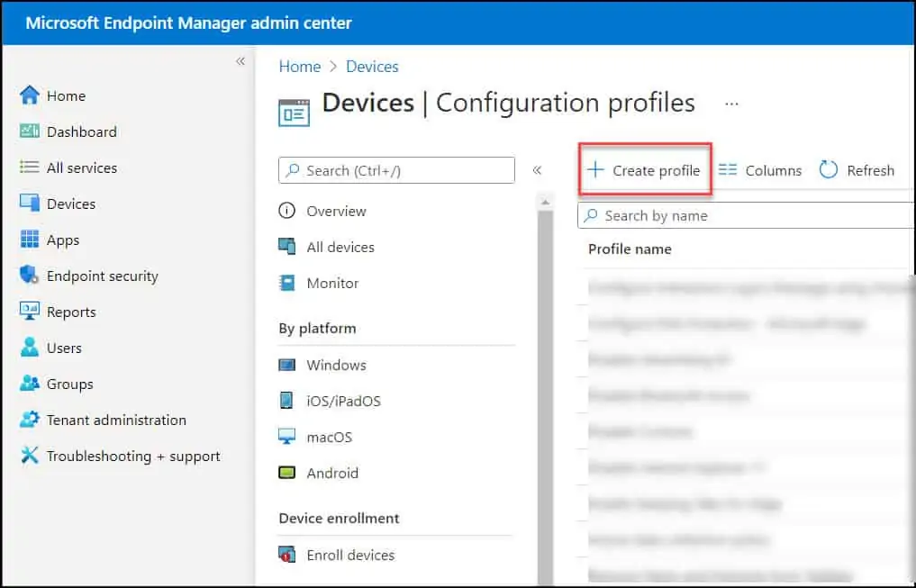Click the Refresh button label
The height and width of the screenshot is (588, 916).
[870, 170]
